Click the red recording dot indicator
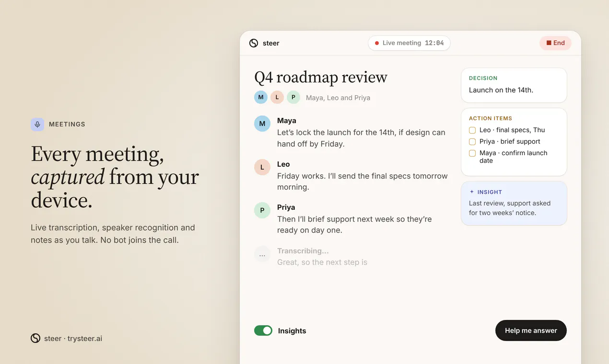This screenshot has height=364, width=609. point(377,43)
